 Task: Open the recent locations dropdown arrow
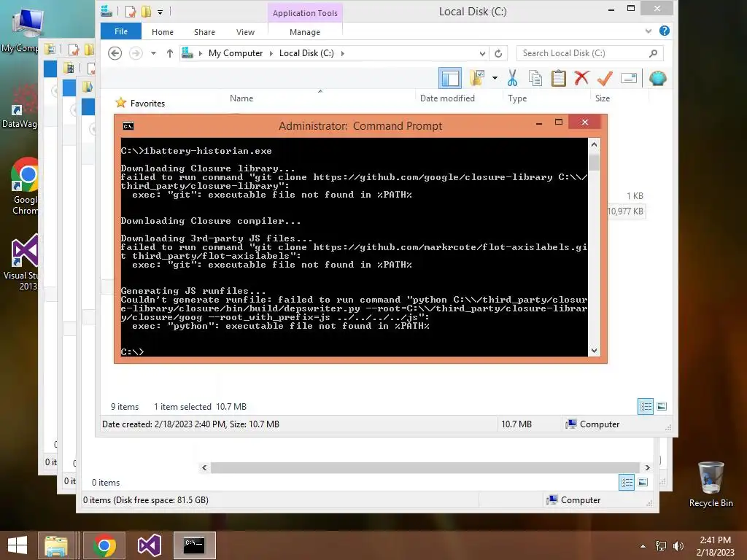click(x=153, y=53)
